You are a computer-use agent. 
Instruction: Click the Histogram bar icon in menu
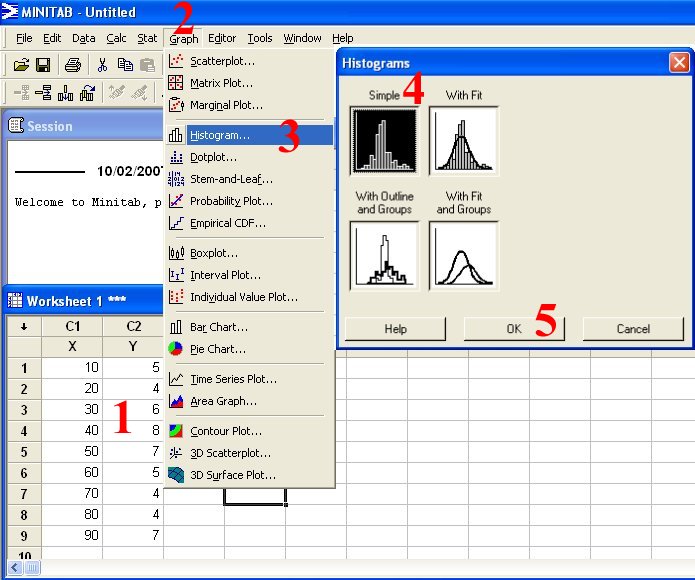click(176, 135)
